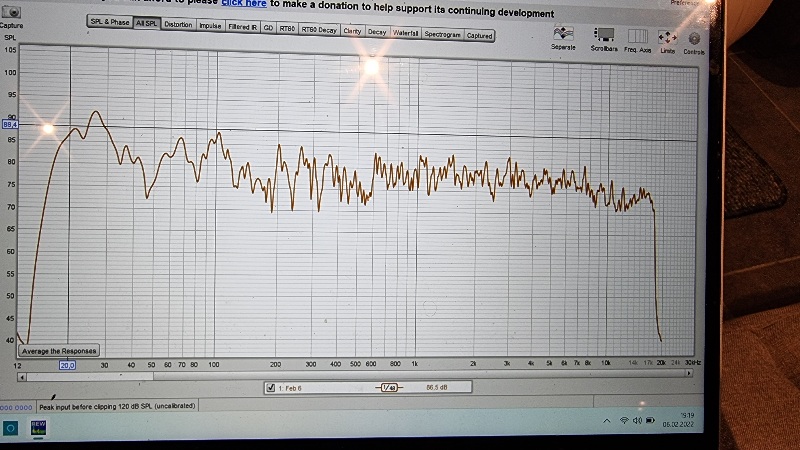Click the 20.0 frequency cursor field

coord(67,365)
